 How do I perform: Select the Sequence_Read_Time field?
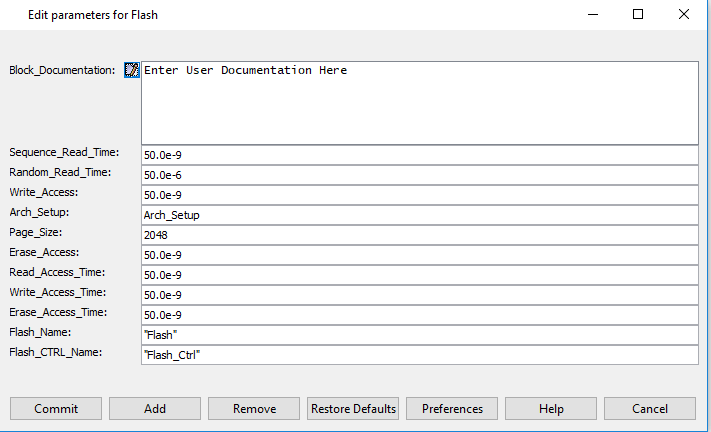pyautogui.click(x=420, y=155)
